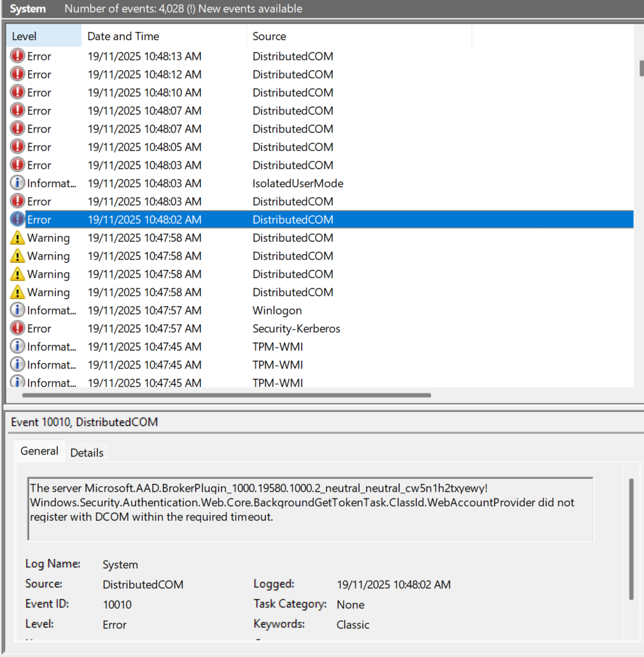Click the event list vertical scrollbar thumb
The height and width of the screenshot is (657, 644).
(x=641, y=69)
